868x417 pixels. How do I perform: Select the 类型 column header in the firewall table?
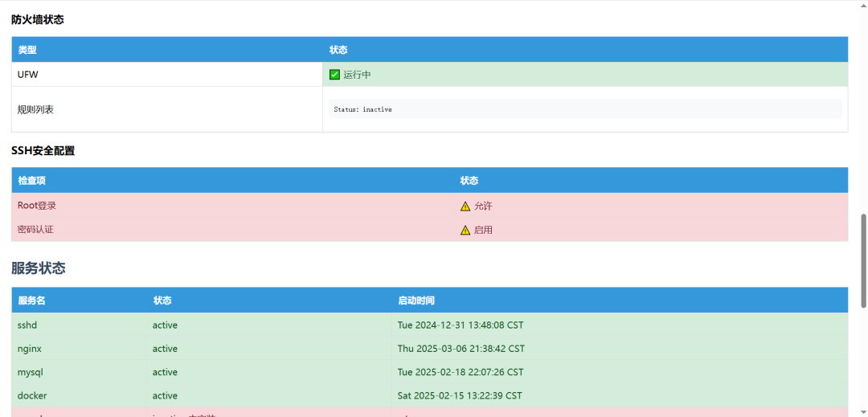[27, 50]
